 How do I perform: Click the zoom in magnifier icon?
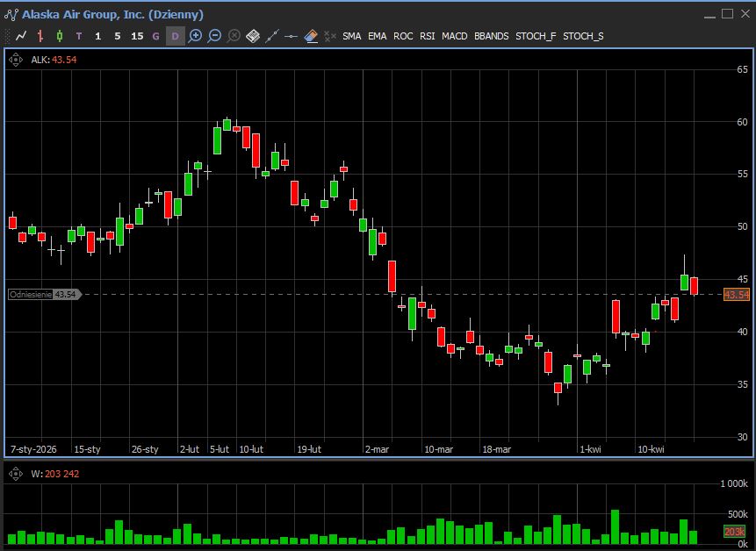(195, 36)
